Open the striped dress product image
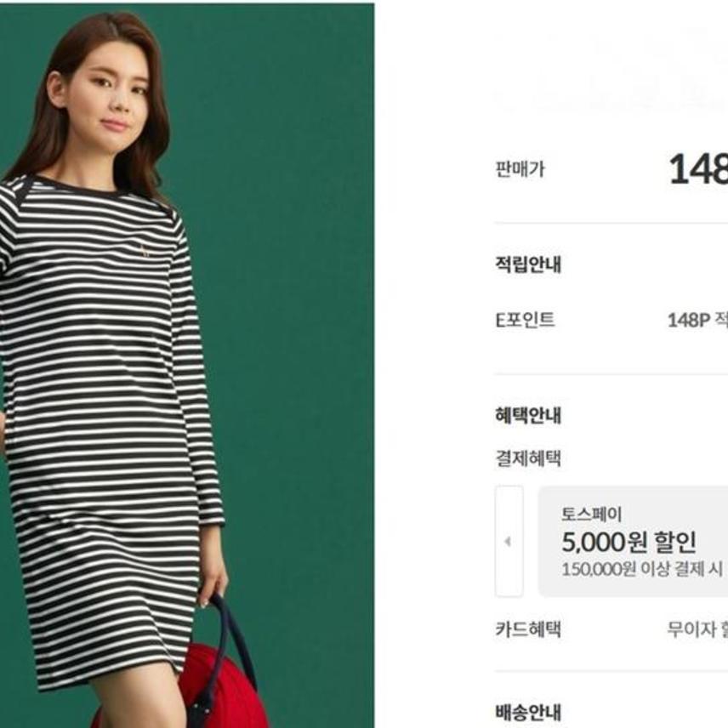Image resolution: width=728 pixels, height=728 pixels. [187, 366]
